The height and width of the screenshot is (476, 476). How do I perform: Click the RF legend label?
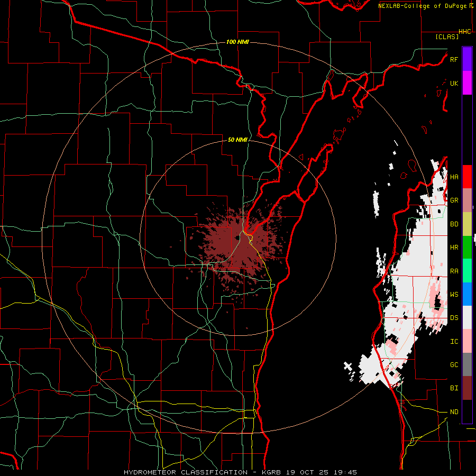454,59
